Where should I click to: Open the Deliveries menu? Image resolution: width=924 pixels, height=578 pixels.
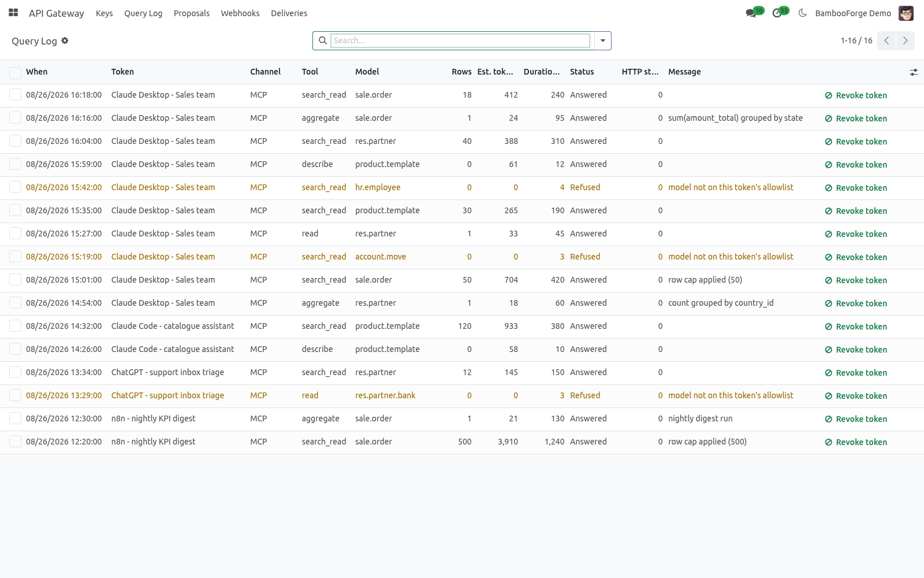[289, 13]
